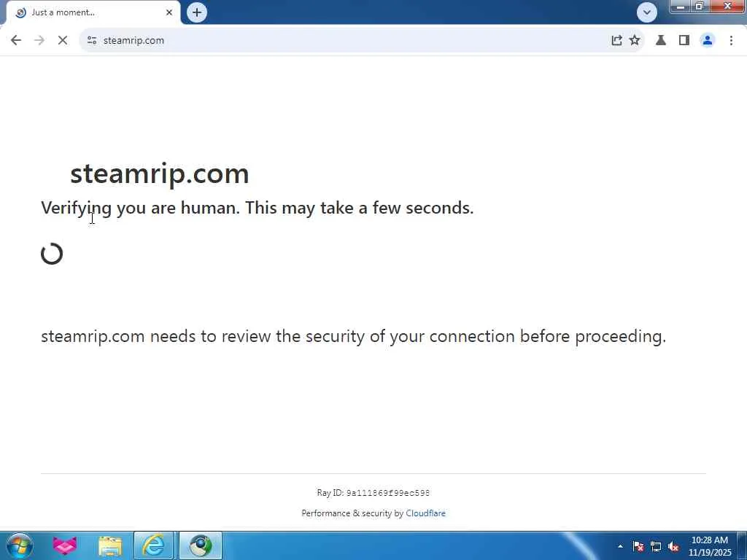Launch Internet Explorer from the taskbar
The height and width of the screenshot is (560, 747).
(153, 545)
